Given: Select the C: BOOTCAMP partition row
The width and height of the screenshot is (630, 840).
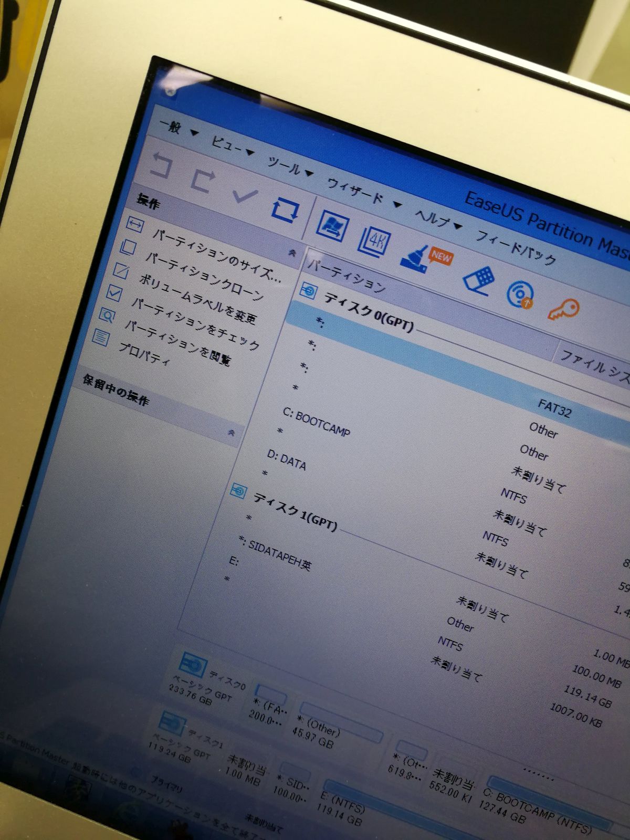Looking at the screenshot, I should (x=316, y=423).
